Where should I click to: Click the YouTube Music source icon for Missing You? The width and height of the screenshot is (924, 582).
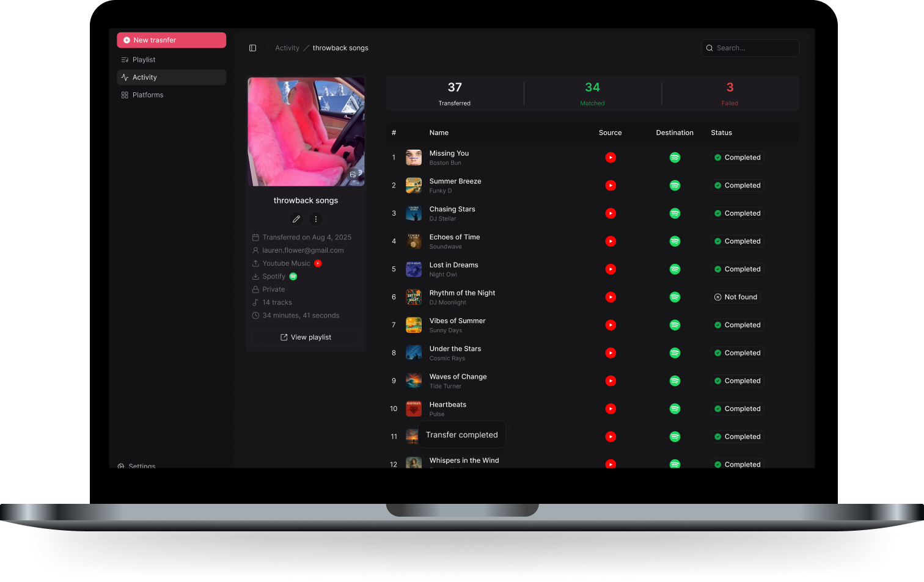(610, 157)
